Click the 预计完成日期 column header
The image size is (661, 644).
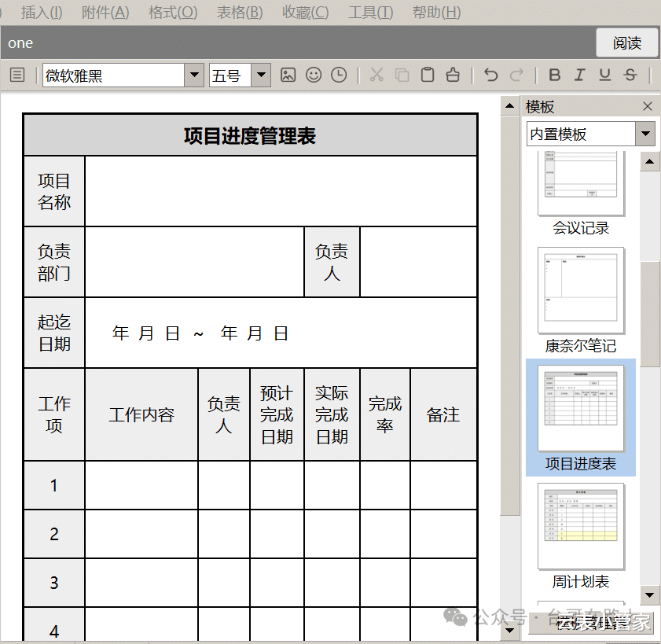pyautogui.click(x=277, y=414)
